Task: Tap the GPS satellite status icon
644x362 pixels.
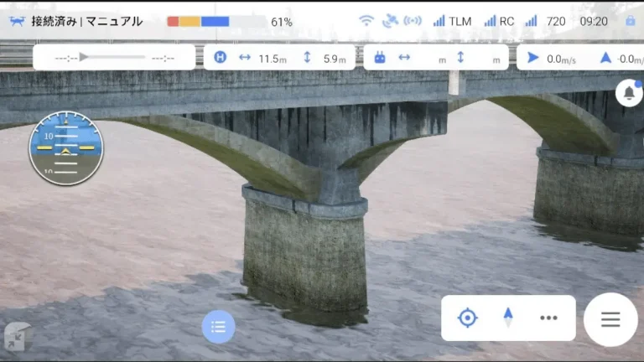Action: coord(390,21)
